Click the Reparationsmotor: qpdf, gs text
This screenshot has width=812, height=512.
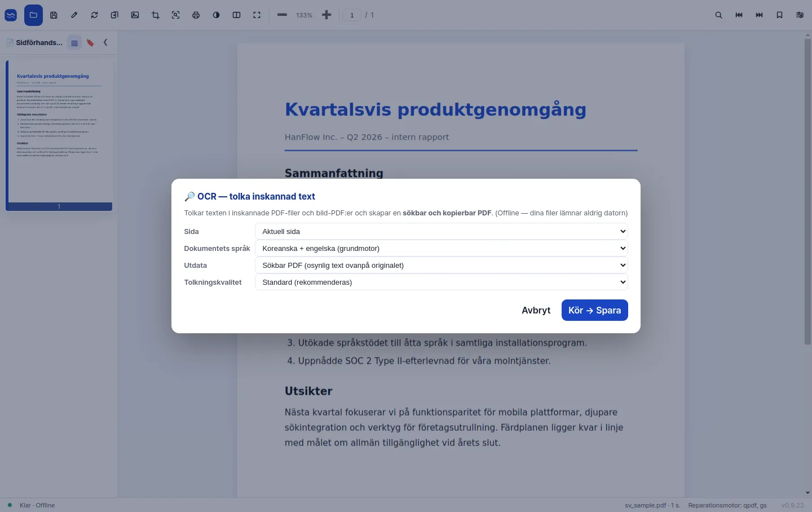pos(727,505)
